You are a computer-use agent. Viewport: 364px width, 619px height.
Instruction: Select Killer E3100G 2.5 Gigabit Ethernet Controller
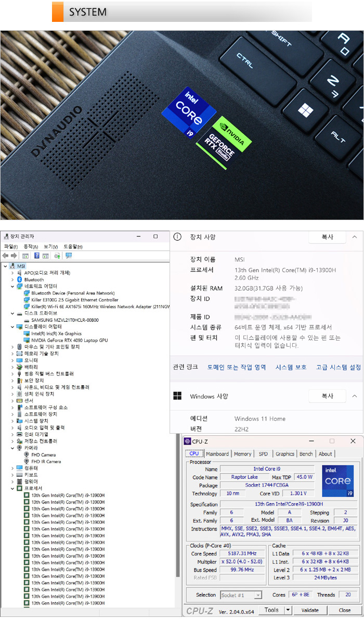71,300
